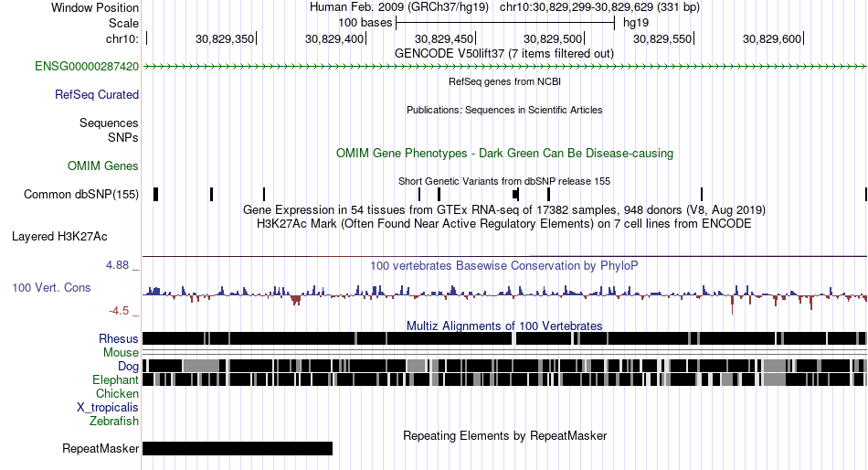Click the Sequences SNPs track label
Screen dimensions: 868x470
tap(109, 130)
